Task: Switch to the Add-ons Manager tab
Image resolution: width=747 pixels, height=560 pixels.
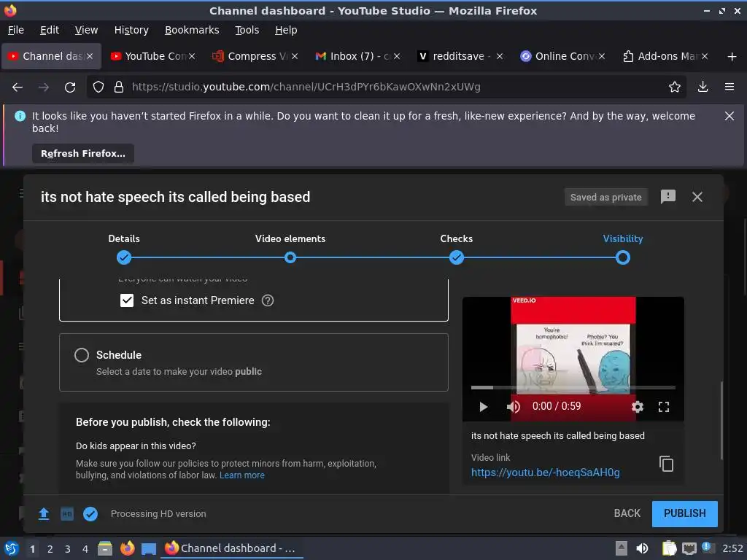Action: (665, 56)
